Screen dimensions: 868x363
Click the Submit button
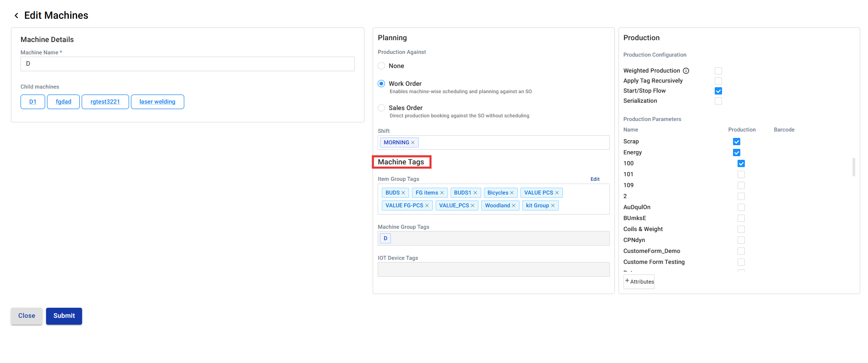tap(64, 316)
